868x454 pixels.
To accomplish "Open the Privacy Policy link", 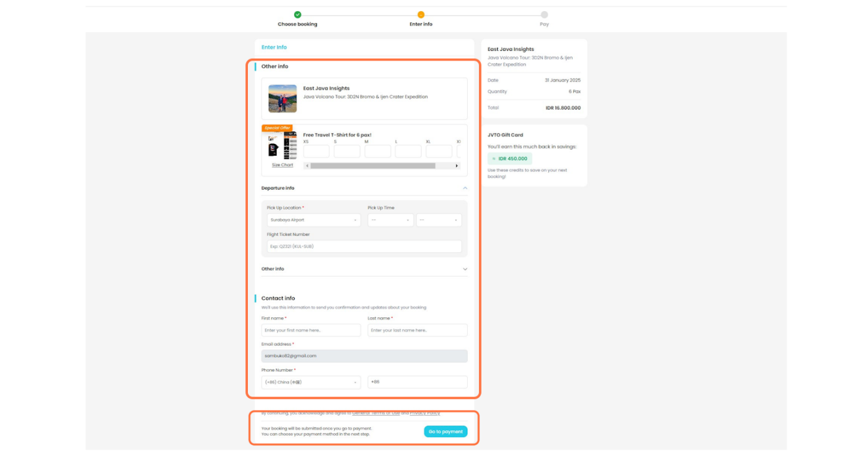I will 425,413.
